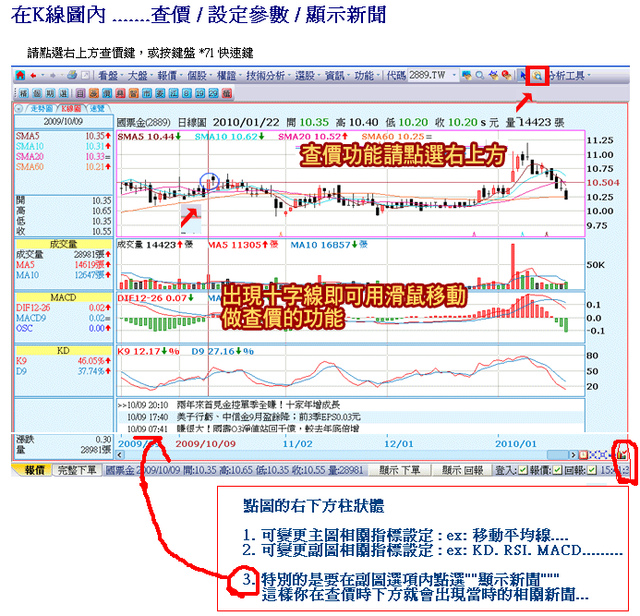Select the 報價 bottom tab
Viewport: 640px width, 616px height.
point(34,470)
